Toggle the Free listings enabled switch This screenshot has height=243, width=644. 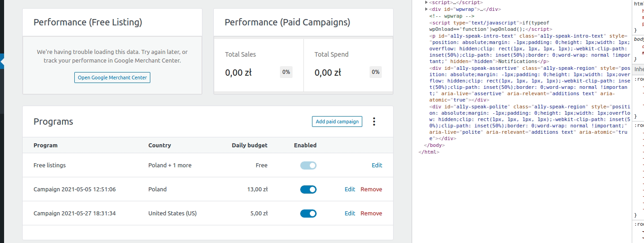coord(308,165)
